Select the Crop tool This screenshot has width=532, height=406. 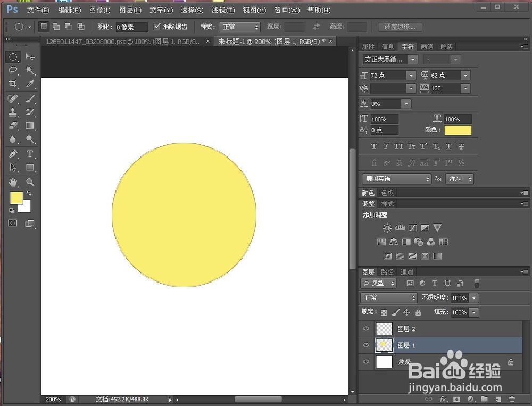[x=13, y=83]
